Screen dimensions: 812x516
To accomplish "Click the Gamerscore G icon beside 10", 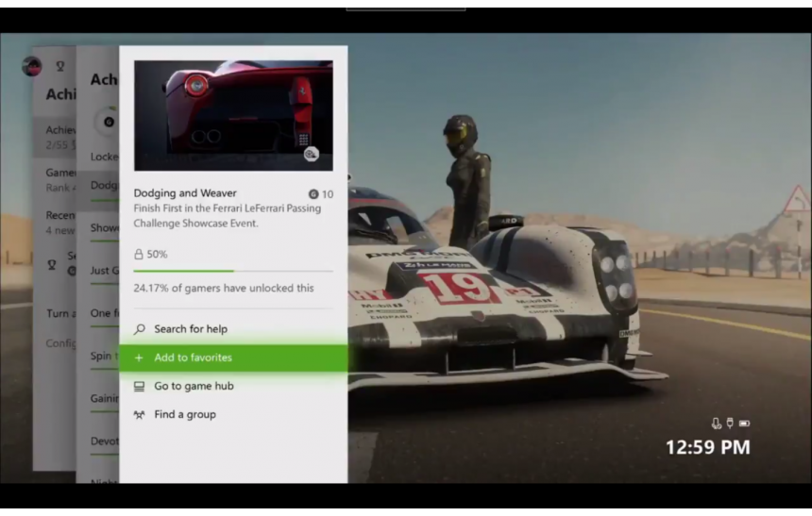I will [313, 194].
